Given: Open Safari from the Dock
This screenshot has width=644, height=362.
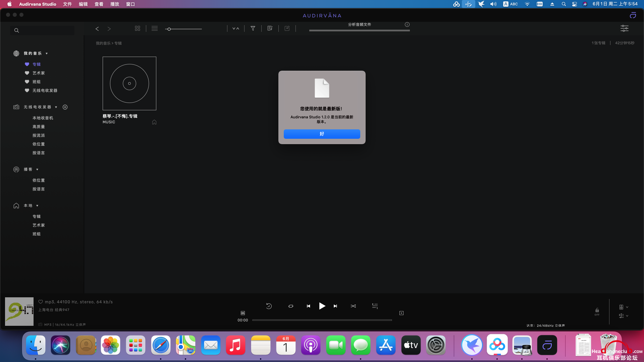Looking at the screenshot, I should coord(161,345).
